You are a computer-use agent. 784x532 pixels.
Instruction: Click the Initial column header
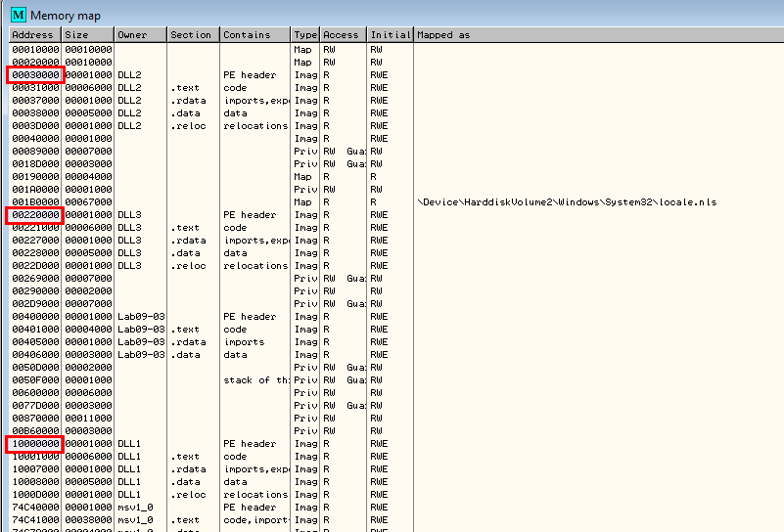(x=390, y=35)
